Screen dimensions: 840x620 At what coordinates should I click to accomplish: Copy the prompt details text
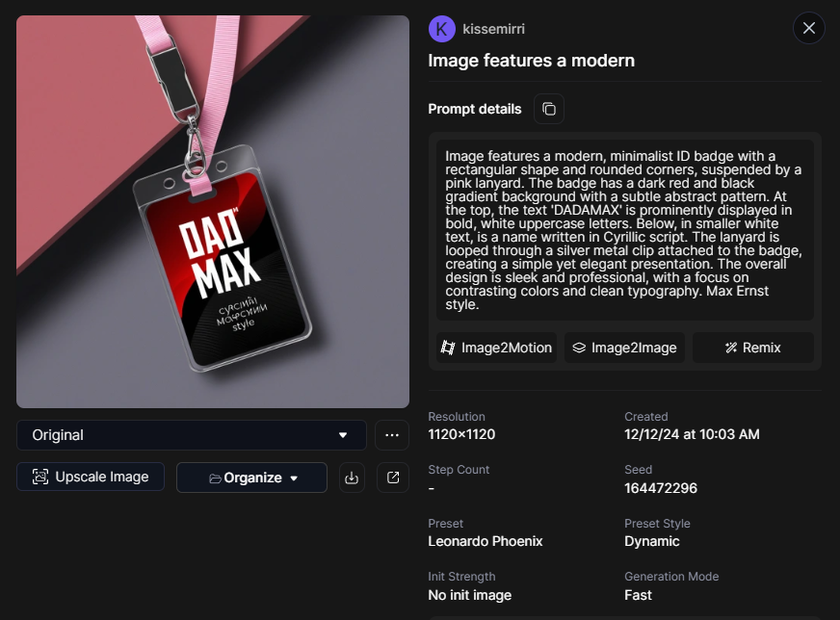[549, 109]
